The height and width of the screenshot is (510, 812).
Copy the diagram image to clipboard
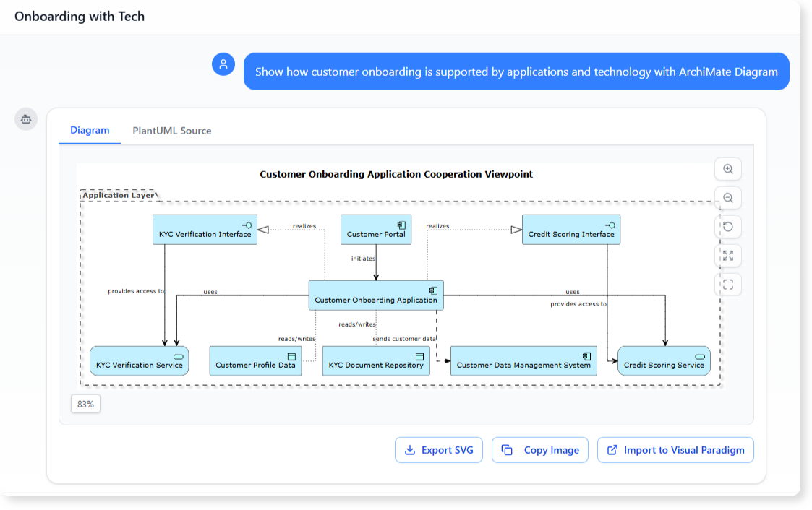point(540,449)
